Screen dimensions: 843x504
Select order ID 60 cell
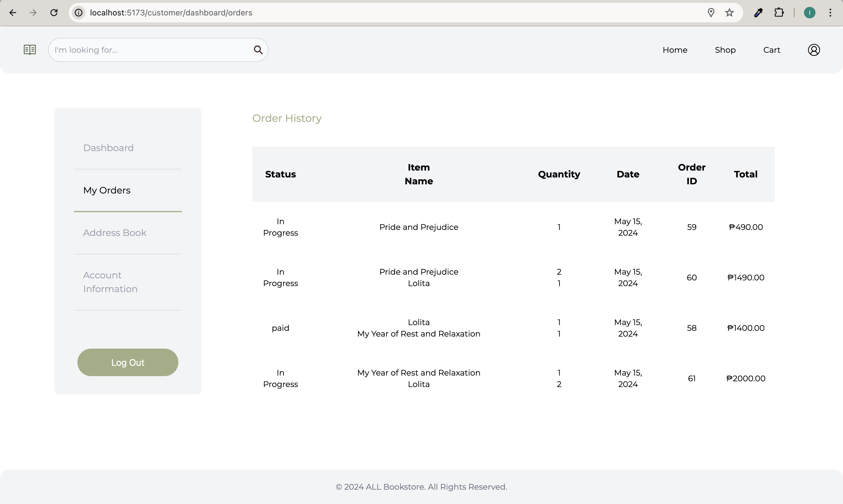(692, 278)
